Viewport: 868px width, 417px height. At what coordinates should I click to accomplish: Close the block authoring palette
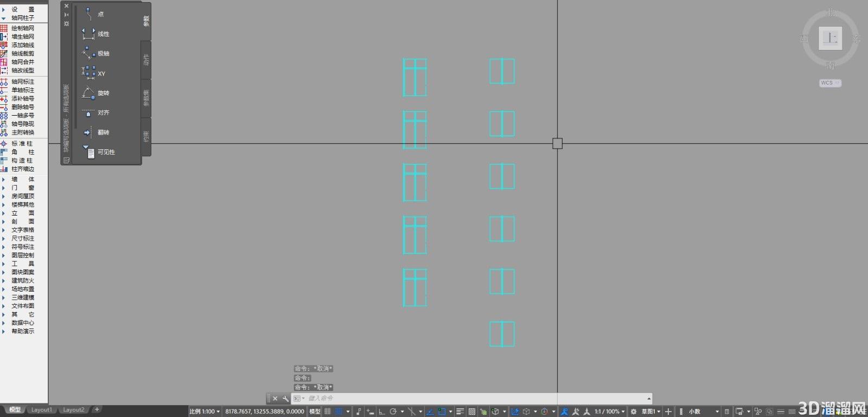coord(67,6)
